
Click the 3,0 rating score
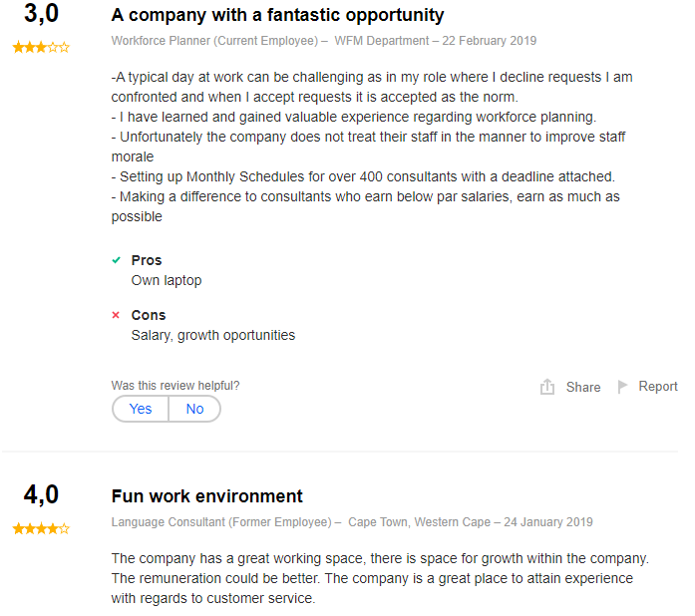coord(41,15)
